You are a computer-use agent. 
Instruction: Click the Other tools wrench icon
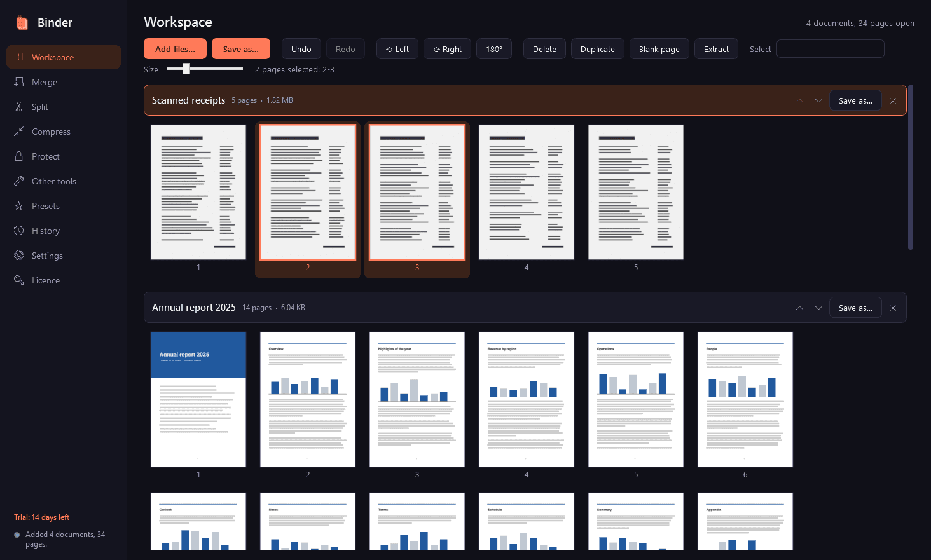19,181
